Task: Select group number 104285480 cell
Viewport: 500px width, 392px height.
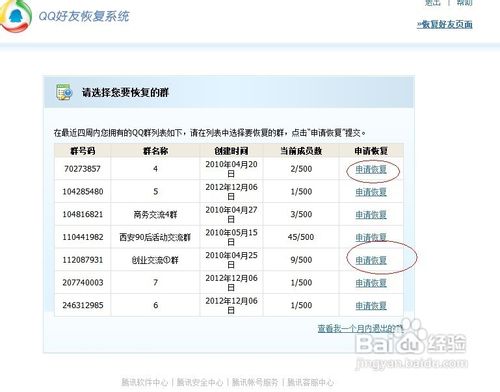Action: (x=83, y=192)
